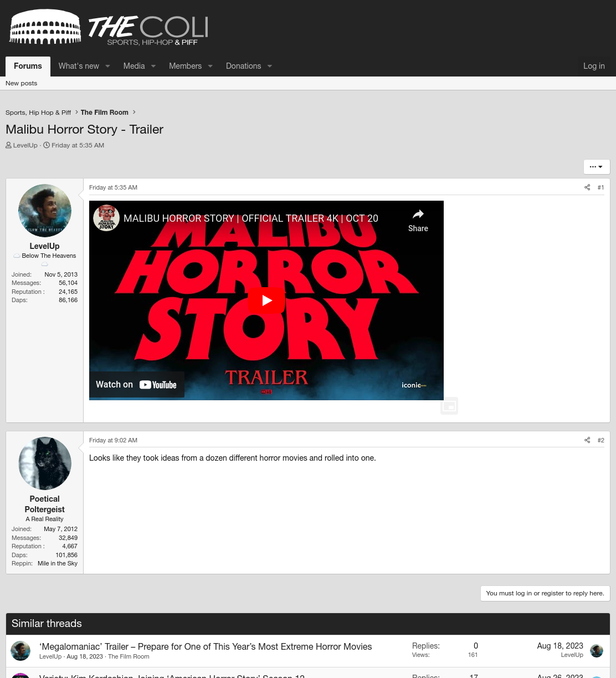Open LevelUp's avatar in first post
The image size is (616, 678).
tap(45, 211)
